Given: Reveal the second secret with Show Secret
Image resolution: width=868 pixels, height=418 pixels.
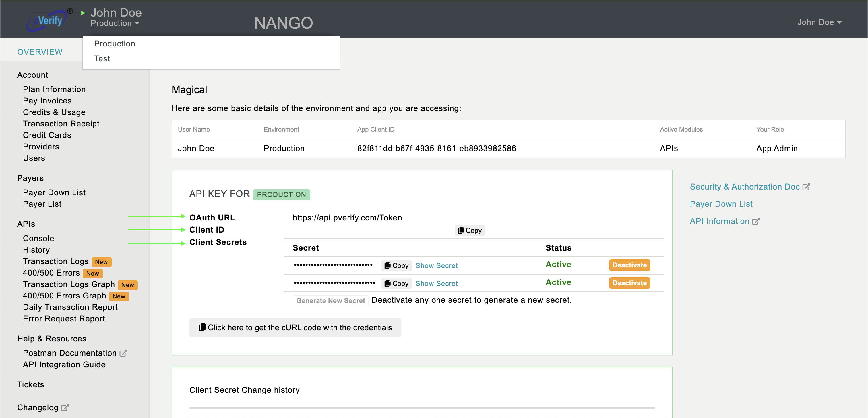Looking at the screenshot, I should click(436, 283).
